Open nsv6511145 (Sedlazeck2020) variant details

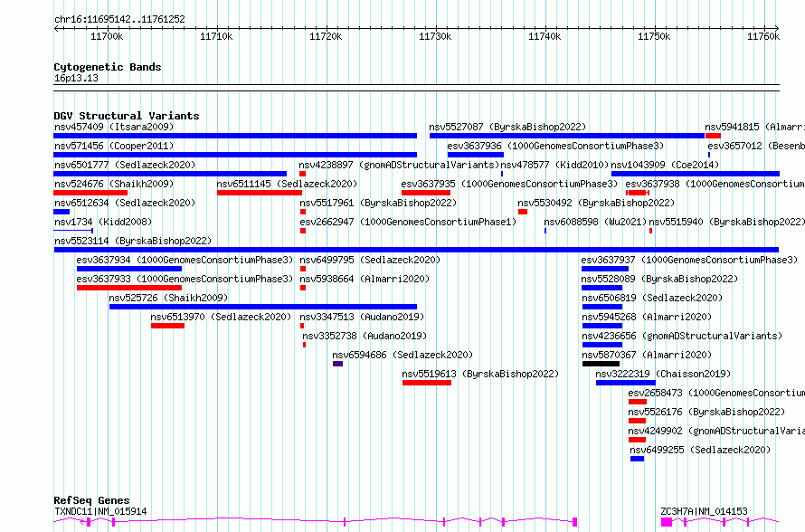click(287, 184)
